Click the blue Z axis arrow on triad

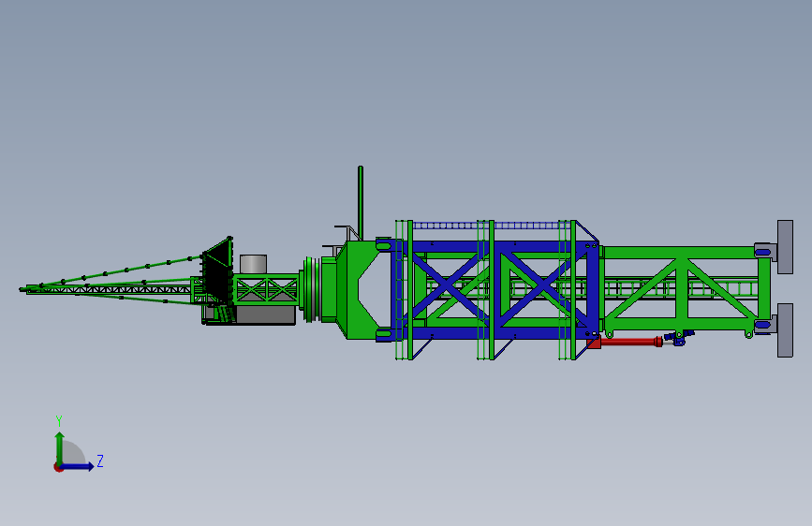[x=78, y=467]
